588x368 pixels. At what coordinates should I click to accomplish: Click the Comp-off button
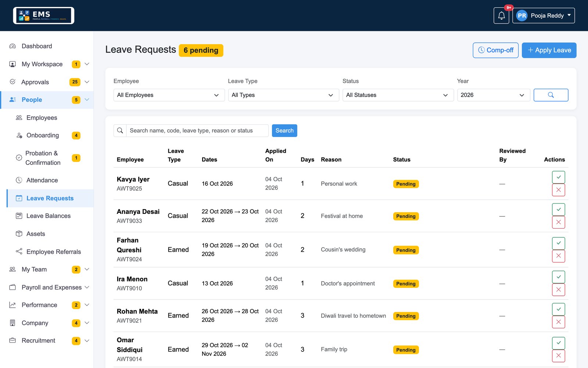(495, 50)
